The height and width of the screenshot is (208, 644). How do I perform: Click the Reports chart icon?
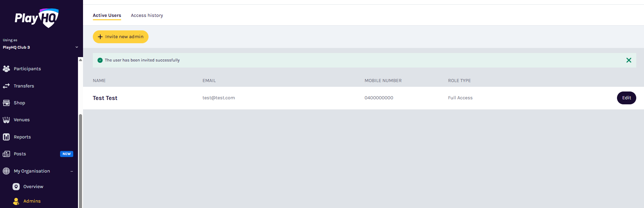pyautogui.click(x=6, y=137)
